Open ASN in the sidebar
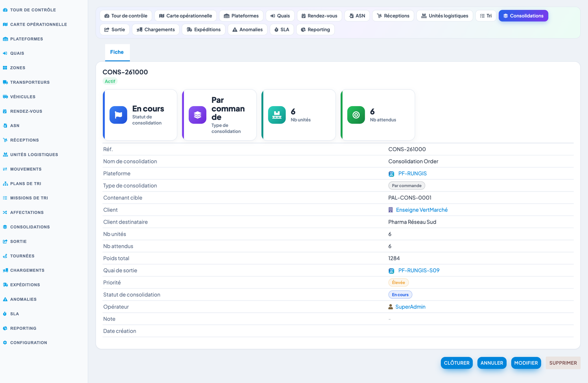 [x=11, y=126]
